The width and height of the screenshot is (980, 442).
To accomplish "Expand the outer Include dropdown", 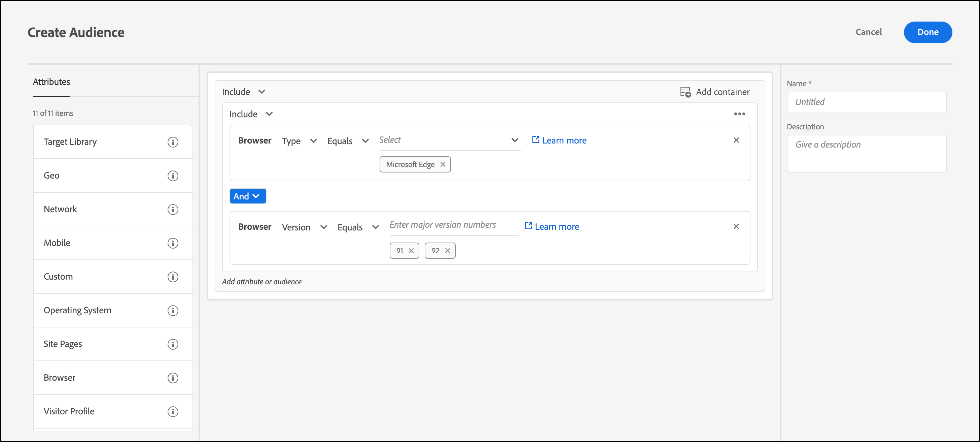I will [x=244, y=92].
